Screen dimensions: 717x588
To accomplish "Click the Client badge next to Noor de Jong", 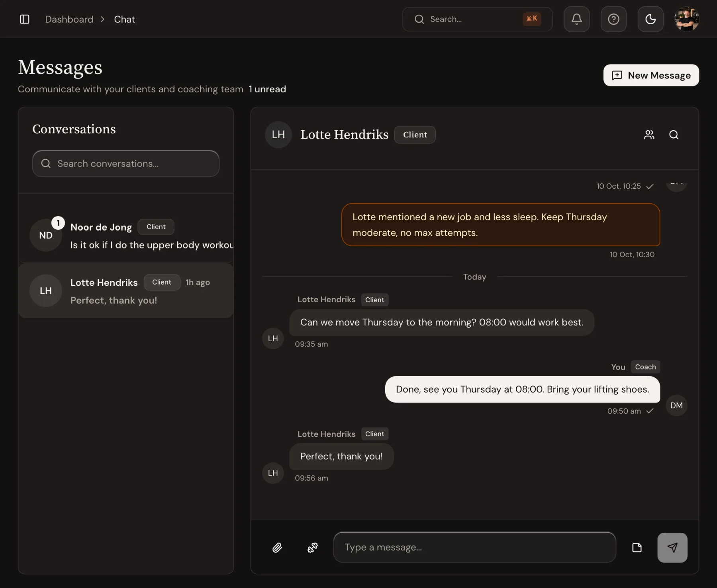I will [x=156, y=227].
